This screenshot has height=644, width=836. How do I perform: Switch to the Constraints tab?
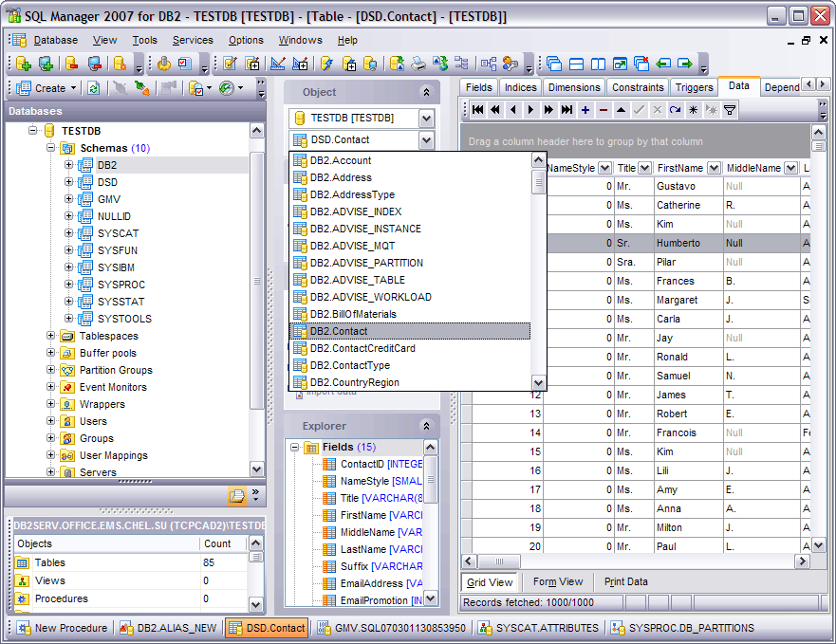click(637, 86)
